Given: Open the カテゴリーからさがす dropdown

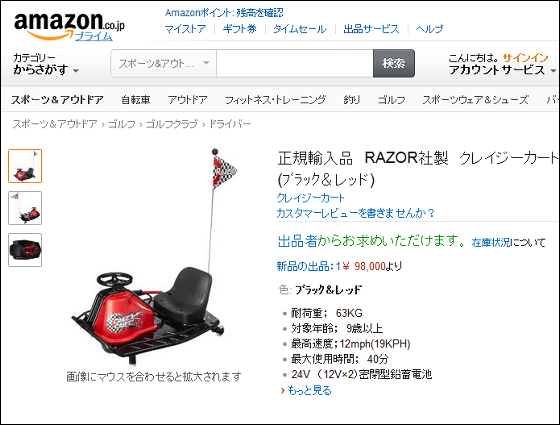Looking at the screenshot, I should (46, 64).
